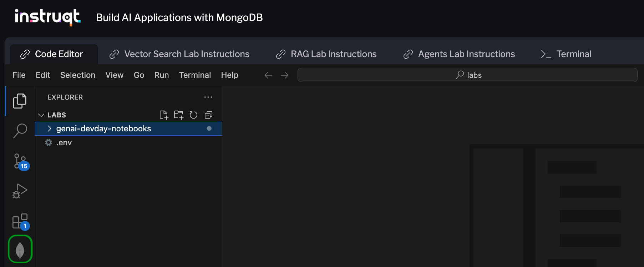Screen dimensions: 644x267
Task: Open the Go menu
Action: [x=139, y=75]
